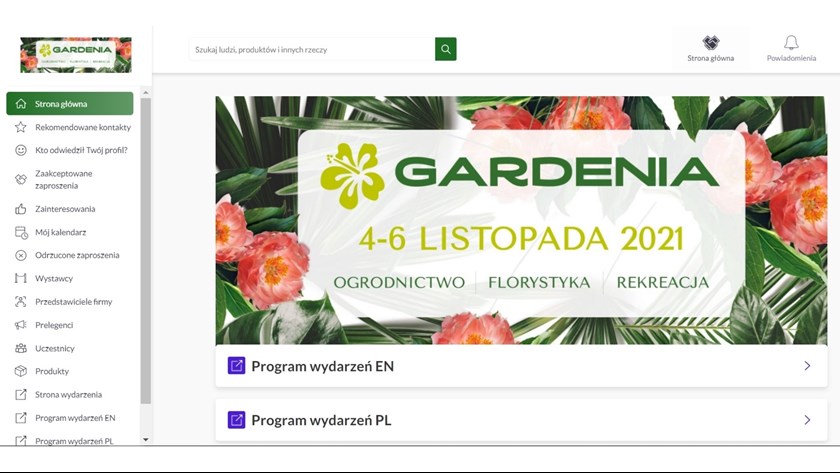840x473 pixels.
Task: Open notifications via the bell icon
Action: [791, 42]
